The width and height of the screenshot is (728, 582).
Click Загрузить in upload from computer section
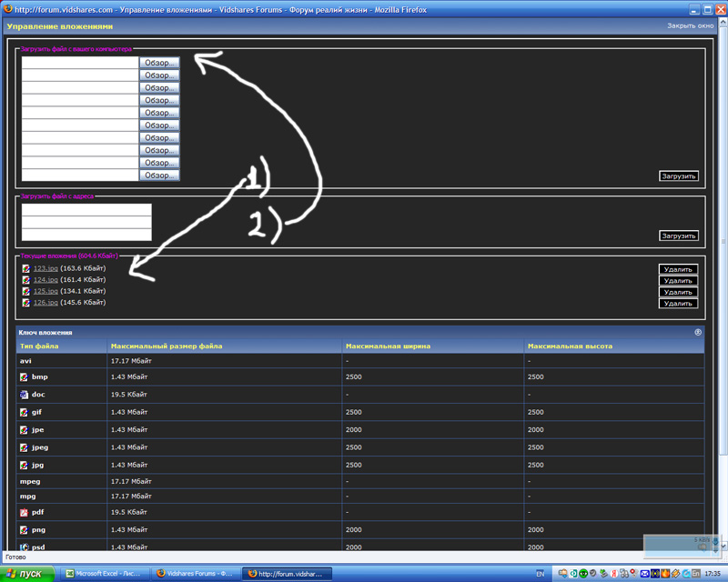(x=678, y=176)
